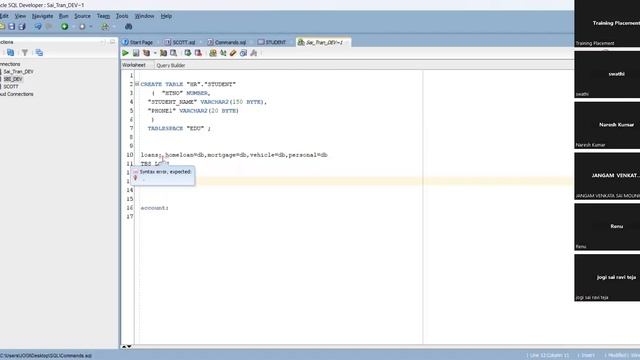Image resolution: width=640 pixels, height=360 pixels.
Task: Click the debug bug icon in main toolbar
Action: pyautogui.click(x=105, y=27)
